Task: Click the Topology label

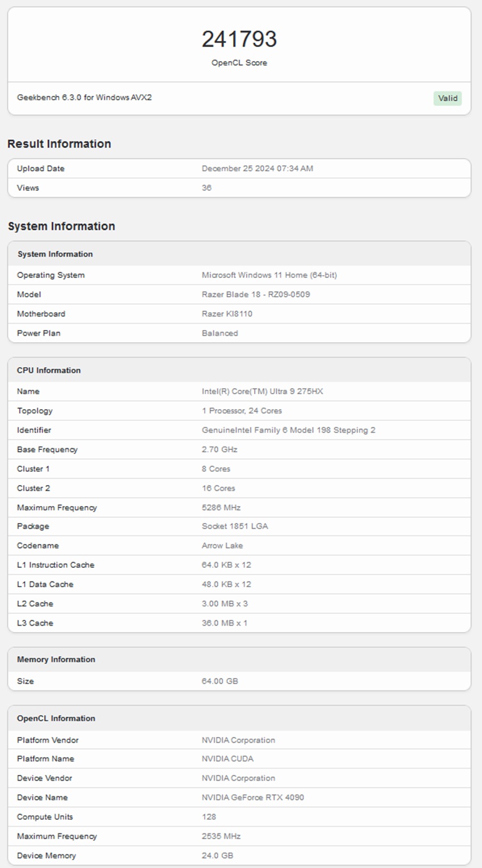Action: tap(35, 411)
